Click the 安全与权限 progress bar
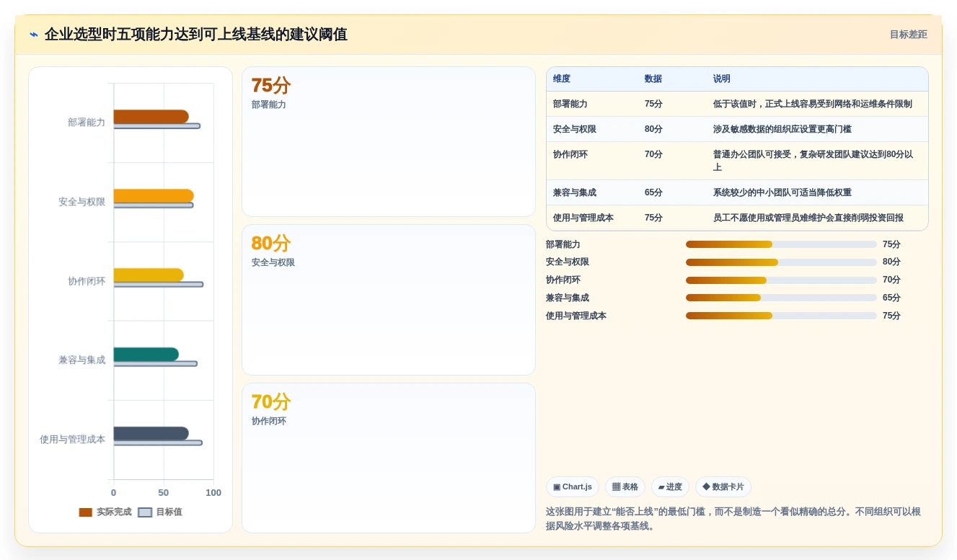Image resolution: width=957 pixels, height=560 pixels. pos(781,262)
